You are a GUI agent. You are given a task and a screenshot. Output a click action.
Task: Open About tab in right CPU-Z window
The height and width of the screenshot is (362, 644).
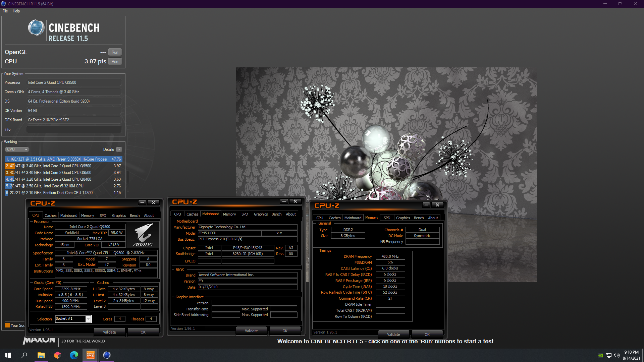tap(433, 218)
